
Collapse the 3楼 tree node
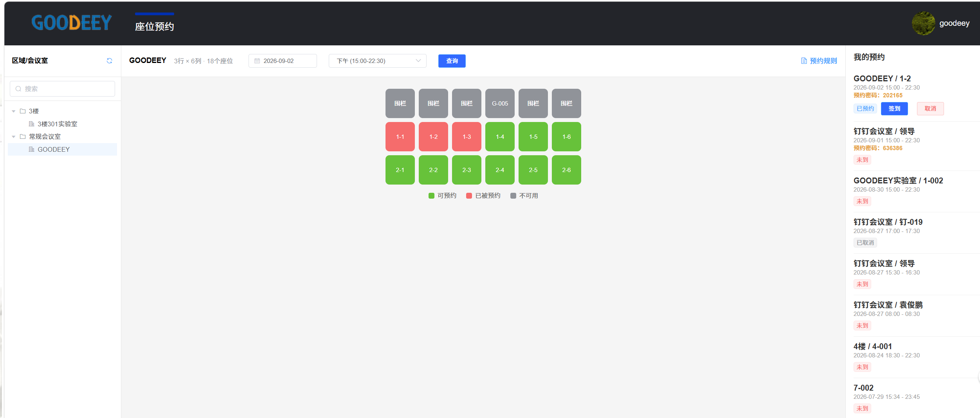point(14,111)
